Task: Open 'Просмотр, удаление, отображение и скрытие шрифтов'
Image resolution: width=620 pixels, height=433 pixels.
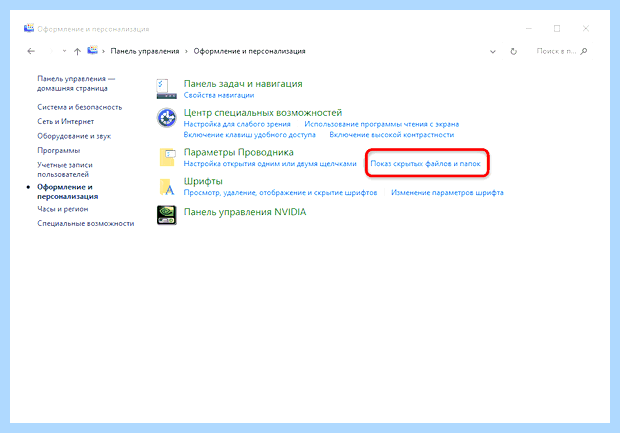Action: (x=280, y=193)
